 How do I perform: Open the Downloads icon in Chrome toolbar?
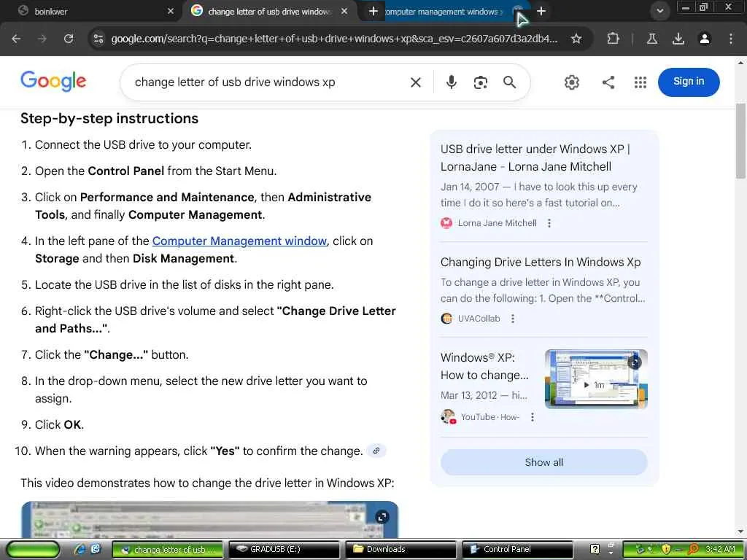(x=678, y=39)
